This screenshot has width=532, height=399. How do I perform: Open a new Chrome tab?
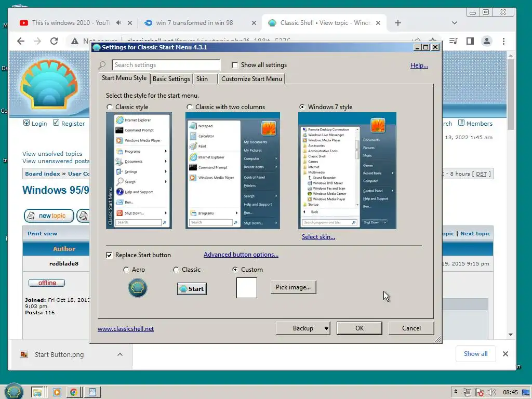tap(397, 23)
